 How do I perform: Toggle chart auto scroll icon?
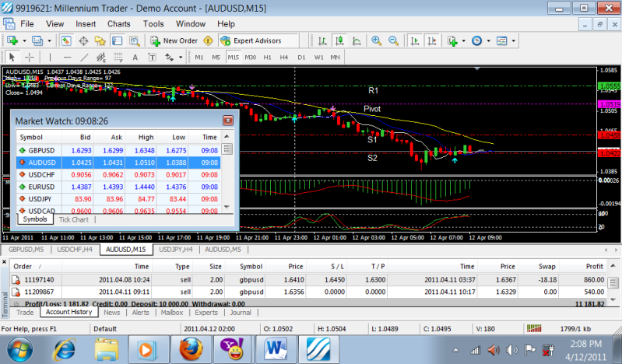coord(414,40)
